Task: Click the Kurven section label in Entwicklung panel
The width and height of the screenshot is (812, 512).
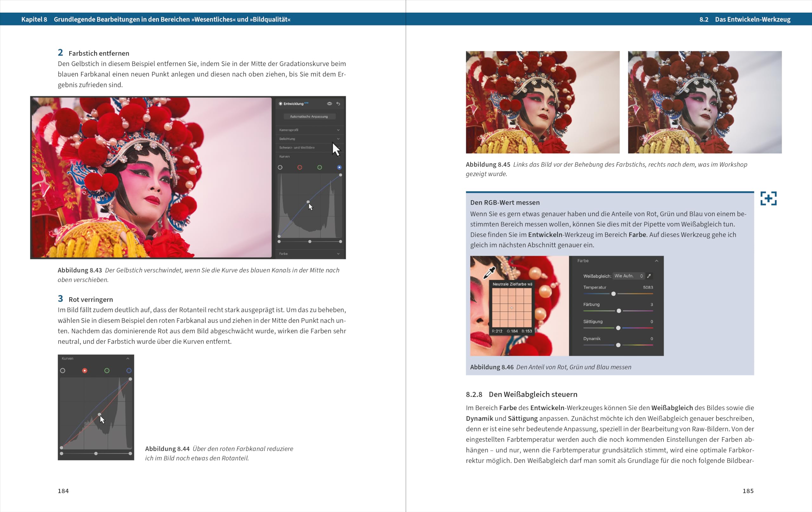Action: click(284, 156)
